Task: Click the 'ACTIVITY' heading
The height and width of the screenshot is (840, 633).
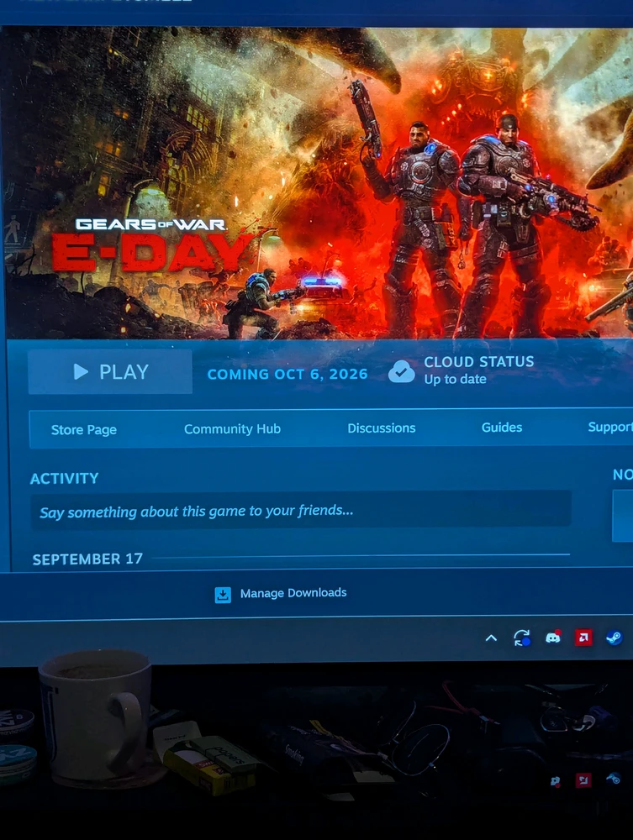Action: pos(65,479)
